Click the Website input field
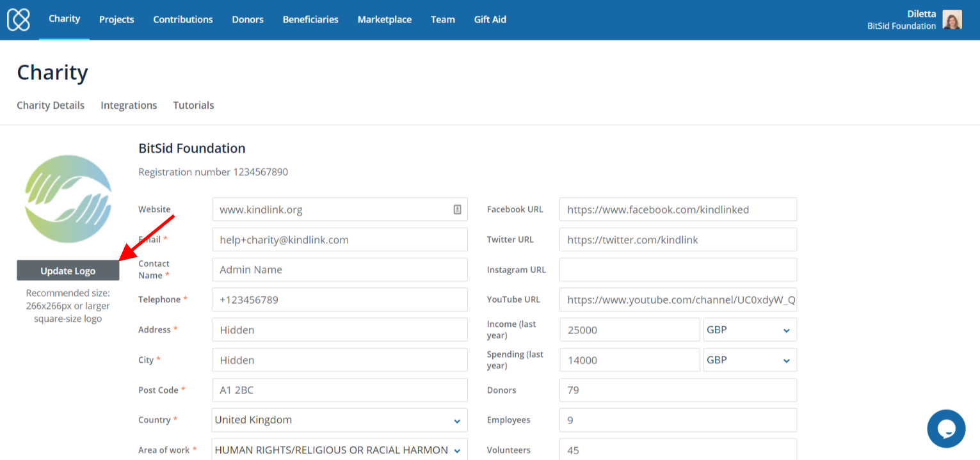The height and width of the screenshot is (460, 980). (339, 209)
